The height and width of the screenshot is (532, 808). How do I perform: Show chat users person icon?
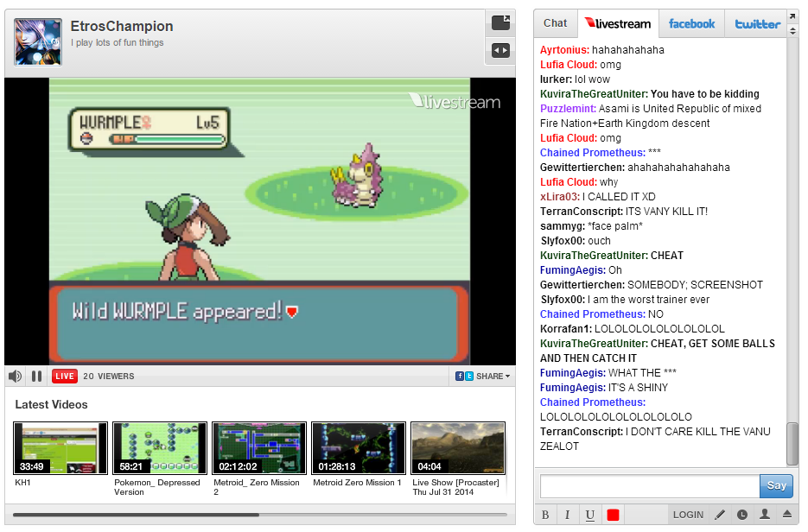pyautogui.click(x=765, y=514)
